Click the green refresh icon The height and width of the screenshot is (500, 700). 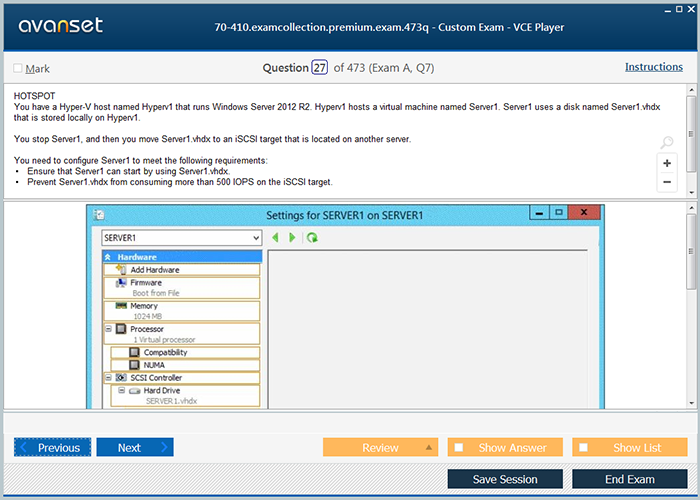point(312,238)
